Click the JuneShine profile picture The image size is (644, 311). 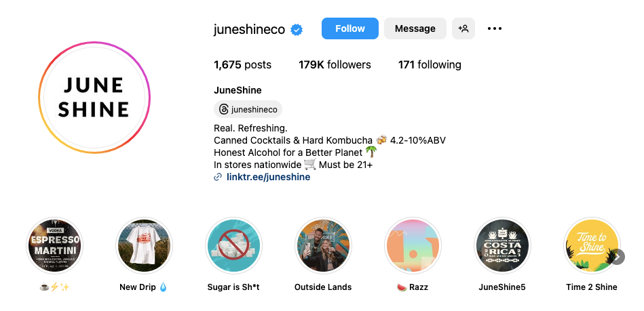point(94,96)
